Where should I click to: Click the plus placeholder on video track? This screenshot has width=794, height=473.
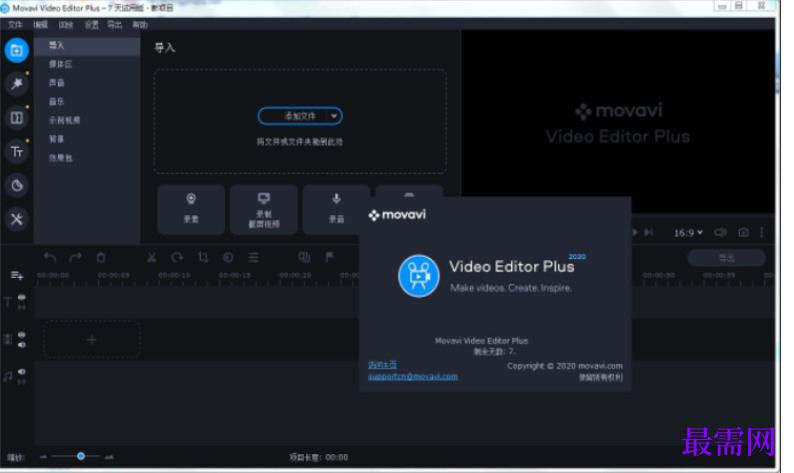click(x=92, y=339)
